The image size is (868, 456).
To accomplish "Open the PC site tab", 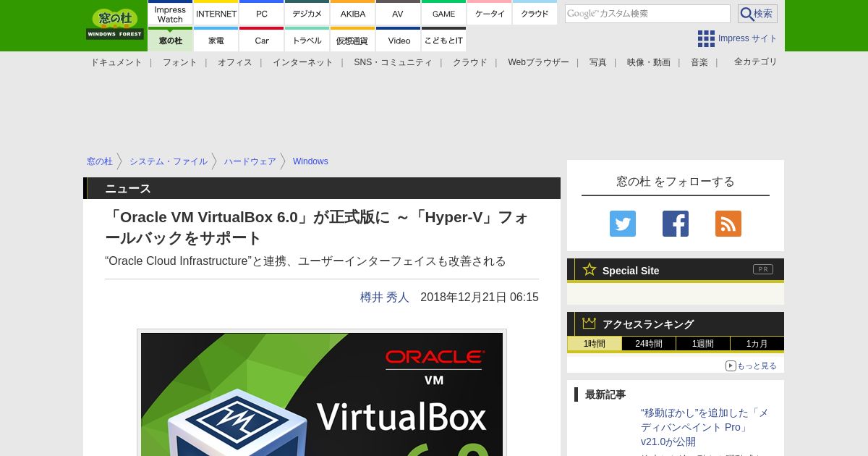I will click(x=262, y=14).
